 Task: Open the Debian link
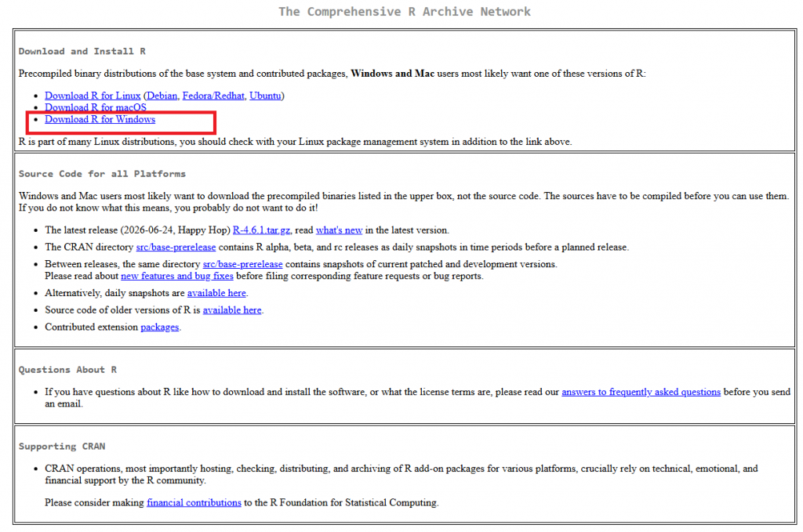coord(162,96)
